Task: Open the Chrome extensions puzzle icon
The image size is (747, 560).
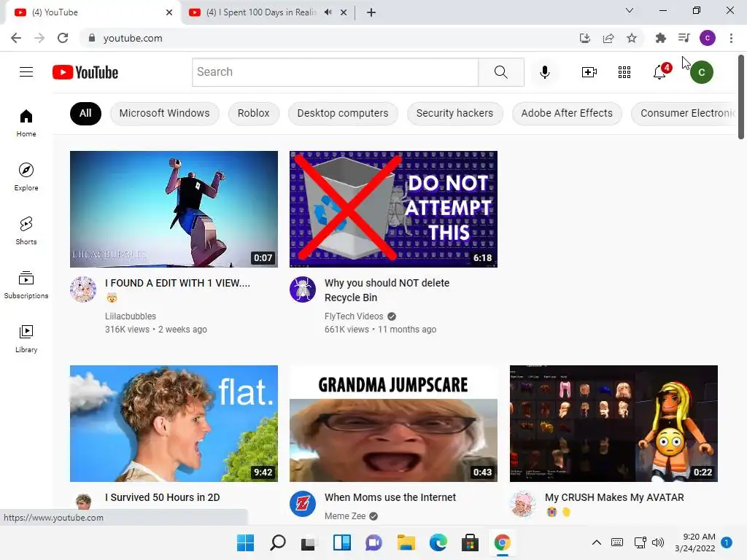Action: pos(660,38)
